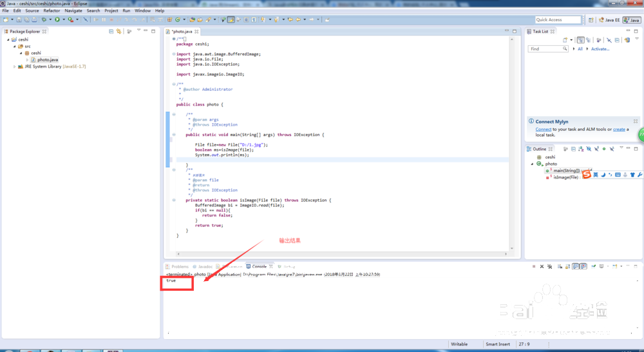Click the All working set link

tap(580, 48)
